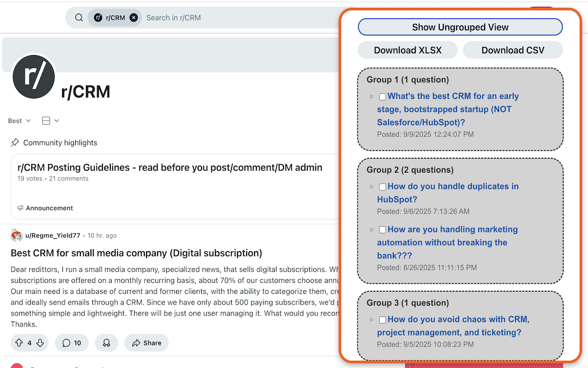The image size is (588, 368).
Task: Remove the r/CRM search filter chip
Action: [133, 18]
